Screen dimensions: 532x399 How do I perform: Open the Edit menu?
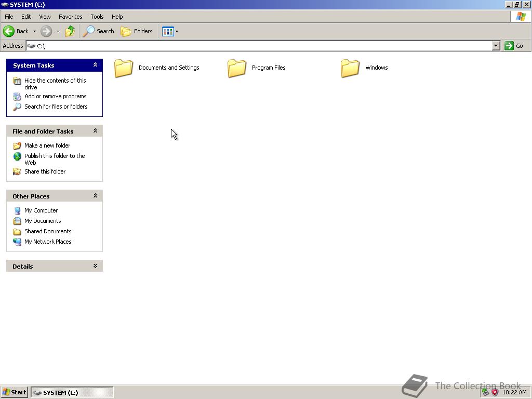26,17
